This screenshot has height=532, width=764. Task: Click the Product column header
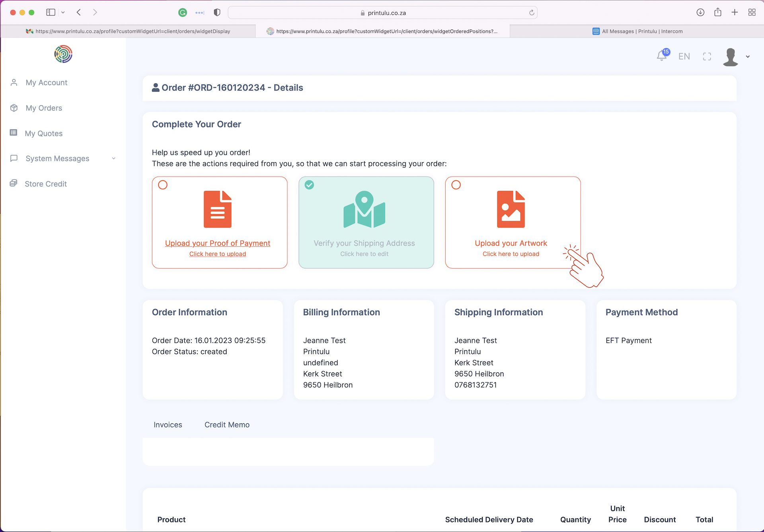click(172, 519)
